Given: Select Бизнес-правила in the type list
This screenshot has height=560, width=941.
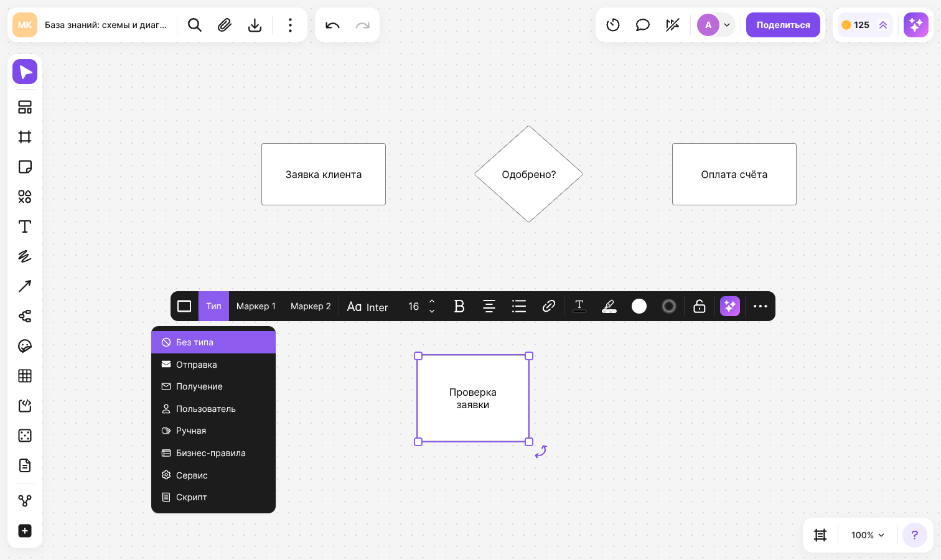Looking at the screenshot, I should [213, 453].
